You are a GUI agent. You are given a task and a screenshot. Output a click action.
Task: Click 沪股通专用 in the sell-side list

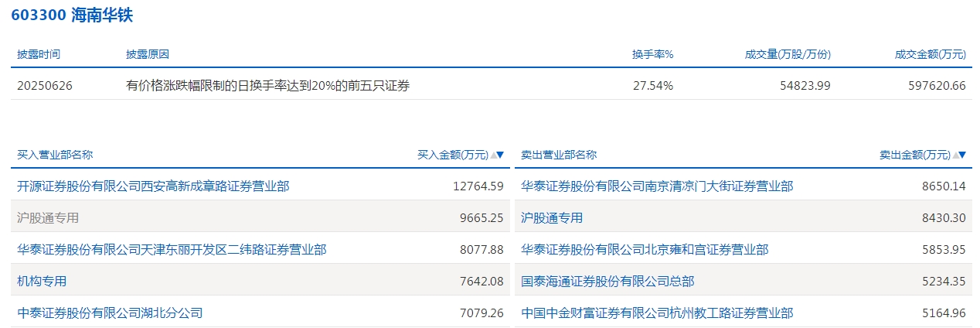552,217
